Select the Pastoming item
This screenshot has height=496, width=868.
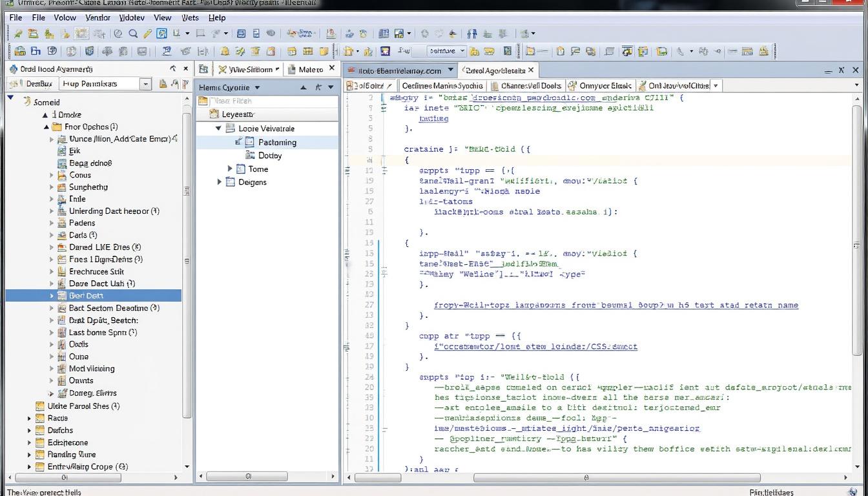point(277,142)
